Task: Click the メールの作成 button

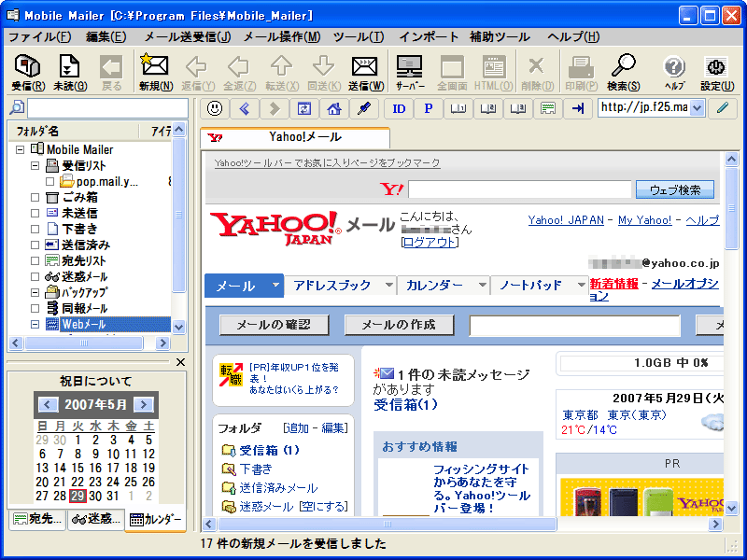Action: coord(399,325)
